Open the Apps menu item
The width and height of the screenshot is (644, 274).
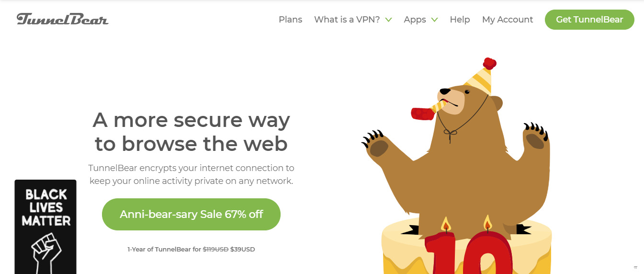tap(415, 20)
